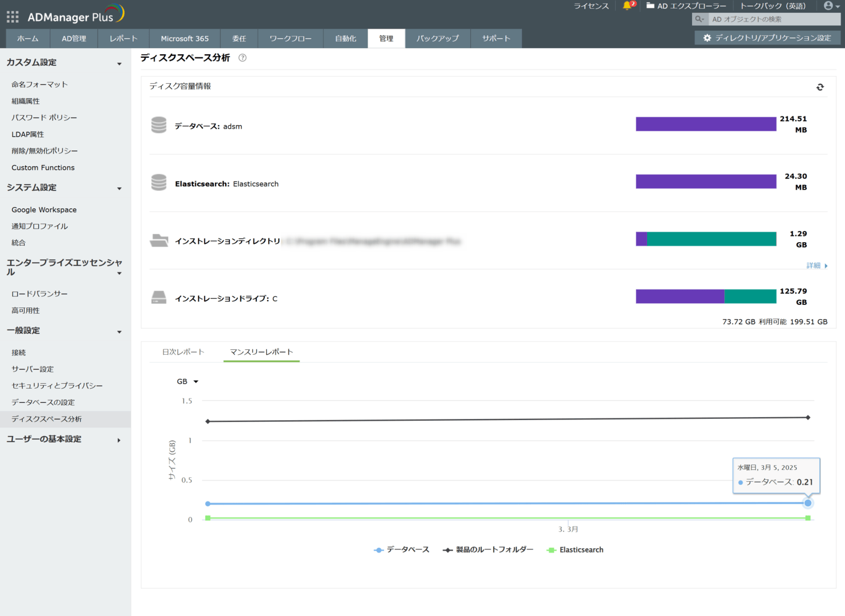845x616 pixels.
Task: Toggle the 製品のルートフォルダー legend series
Action: point(488,549)
